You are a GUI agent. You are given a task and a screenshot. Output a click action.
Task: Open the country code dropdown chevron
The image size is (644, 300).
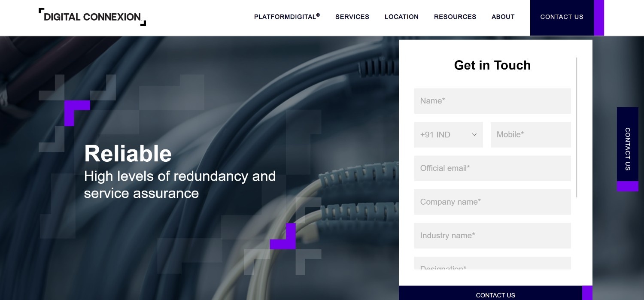[x=474, y=134]
